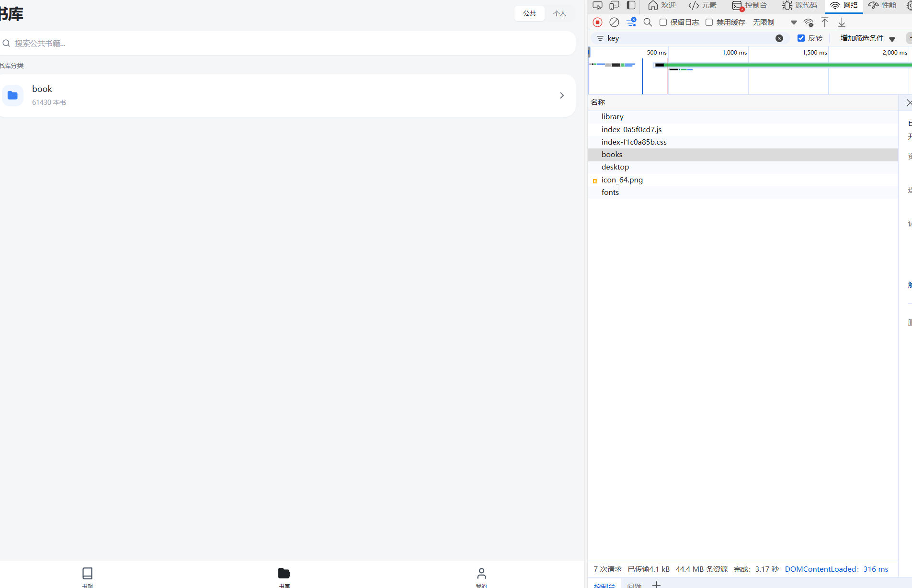The image size is (912, 588).
Task: Click search magnifier in book search bar
Action: [6, 43]
